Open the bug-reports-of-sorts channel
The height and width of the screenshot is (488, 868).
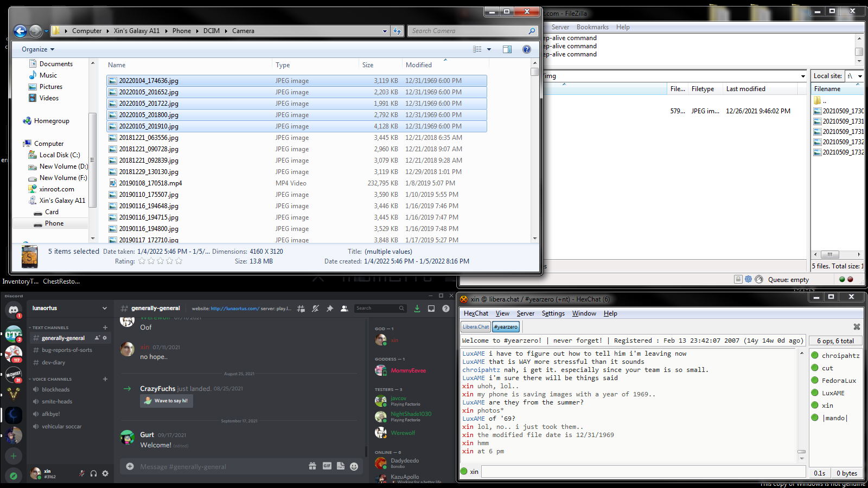pos(67,350)
